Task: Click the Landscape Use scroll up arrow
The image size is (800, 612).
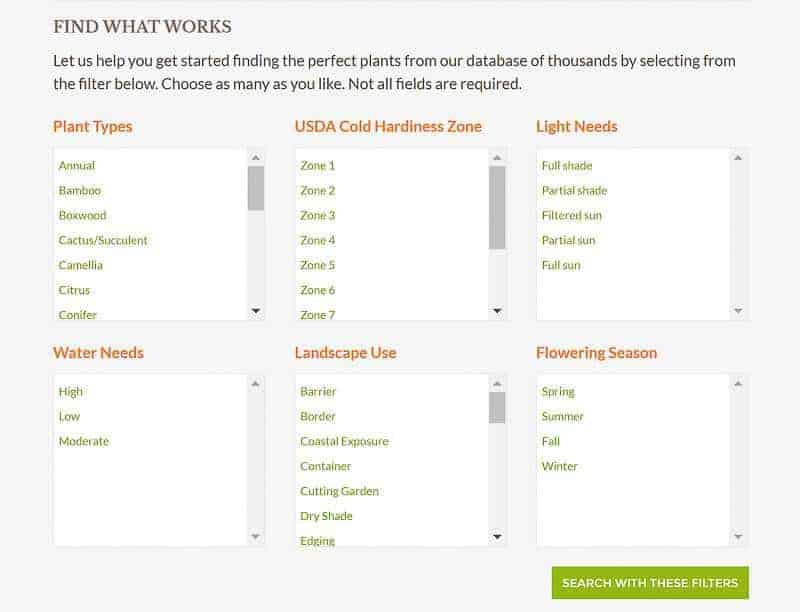Action: 497,384
